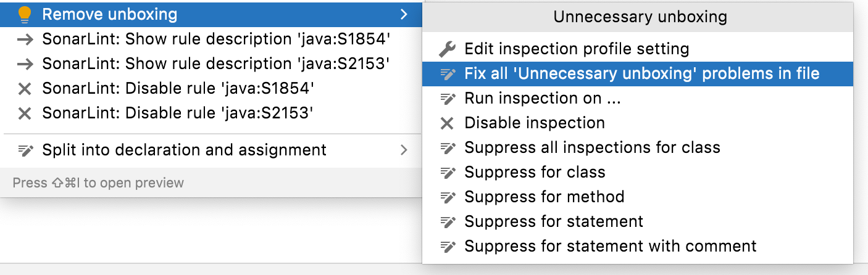Select SonarLint: Disable rule 'java:S1854'
The width and height of the screenshot is (868, 275).
[211, 89]
